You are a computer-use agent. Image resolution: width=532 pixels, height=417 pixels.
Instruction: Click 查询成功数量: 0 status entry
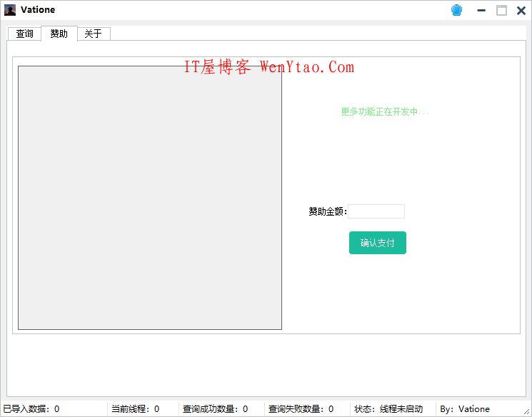click(215, 409)
